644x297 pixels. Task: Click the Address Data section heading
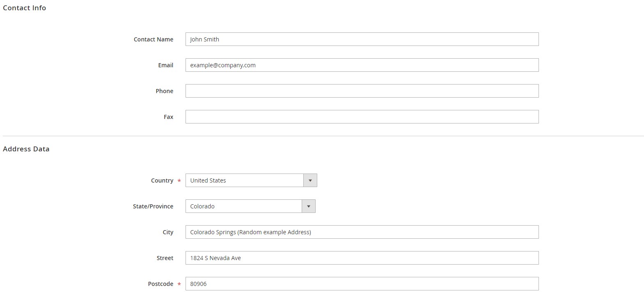pyautogui.click(x=26, y=149)
